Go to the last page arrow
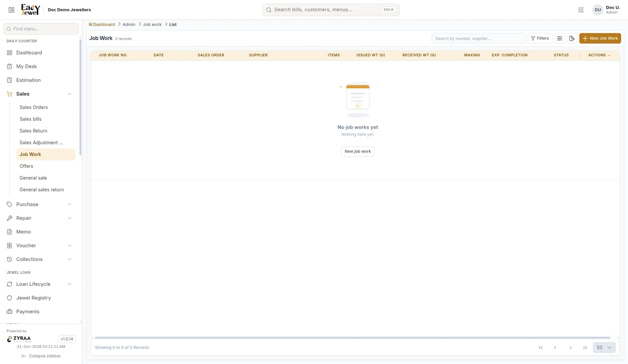Viewport: 628px width, 364px height. point(585,348)
